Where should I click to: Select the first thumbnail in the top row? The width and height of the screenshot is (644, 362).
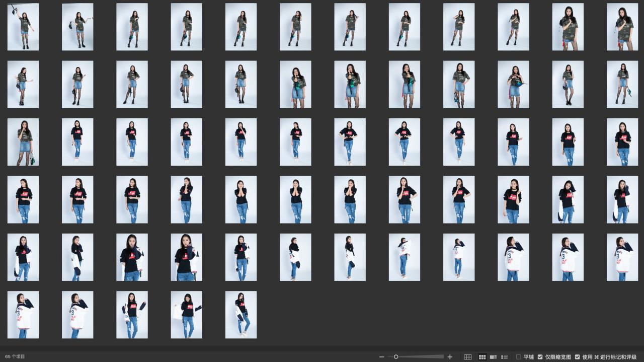[23, 27]
